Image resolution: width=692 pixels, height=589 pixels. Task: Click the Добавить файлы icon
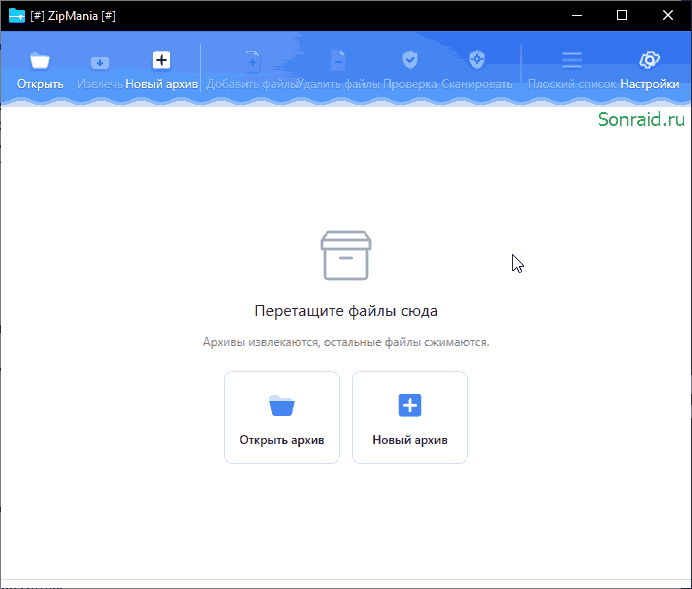(x=252, y=61)
